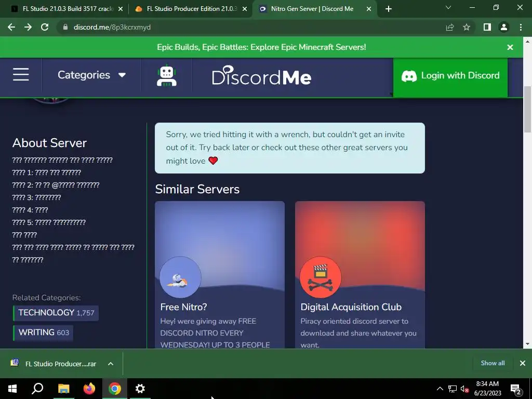Open Chrome side panel

point(487,27)
